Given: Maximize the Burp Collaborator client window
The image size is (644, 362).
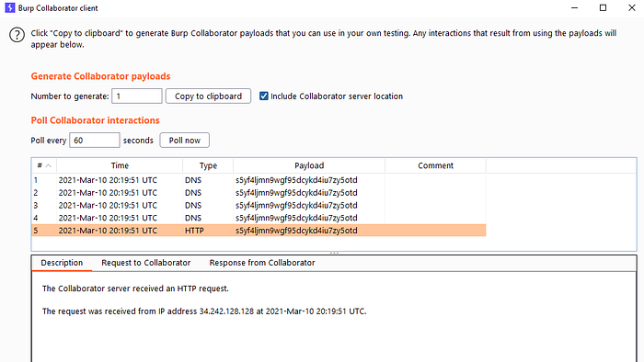Looking at the screenshot, I should [603, 7].
